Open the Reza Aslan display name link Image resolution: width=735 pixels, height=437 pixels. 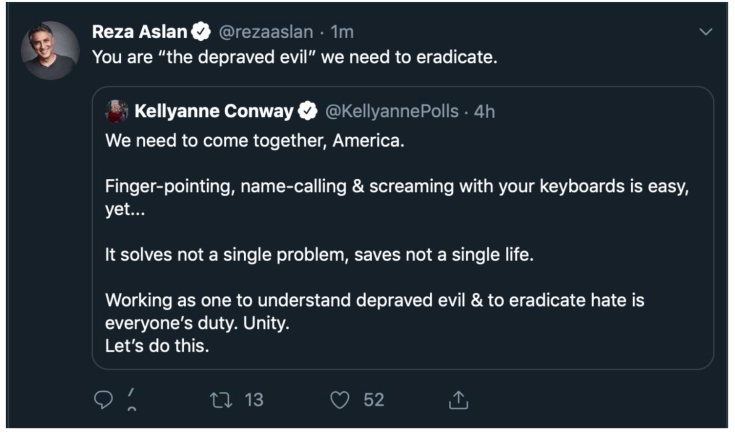pos(140,31)
